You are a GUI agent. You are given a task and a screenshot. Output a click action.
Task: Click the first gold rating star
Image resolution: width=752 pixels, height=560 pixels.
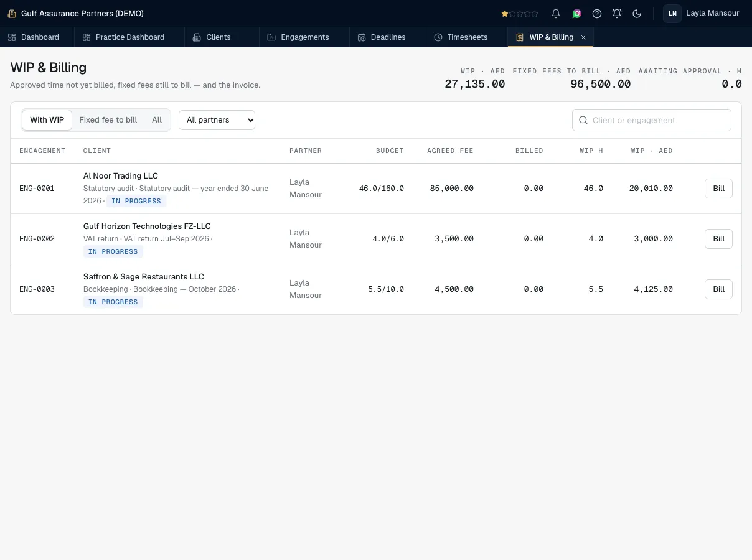click(504, 13)
